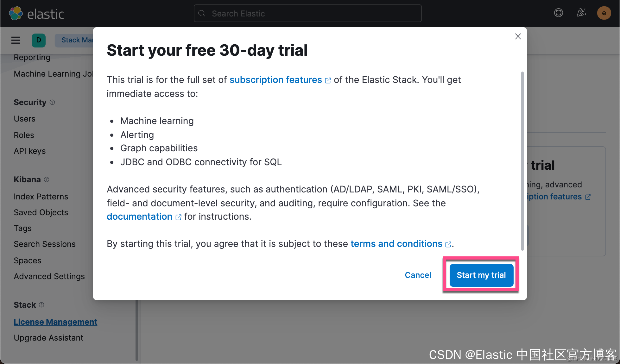Focus the Search Elastic field
620x364 pixels.
click(307, 13)
